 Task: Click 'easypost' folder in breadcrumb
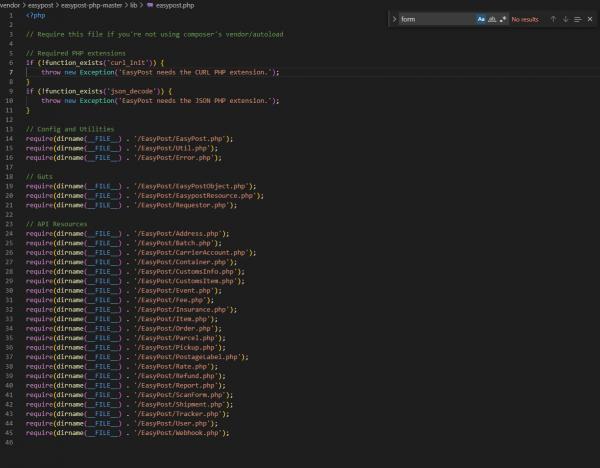[x=41, y=5]
